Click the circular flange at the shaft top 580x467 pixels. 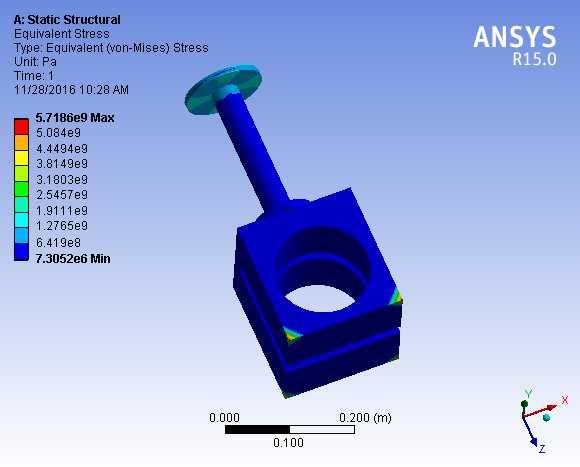coord(223,90)
